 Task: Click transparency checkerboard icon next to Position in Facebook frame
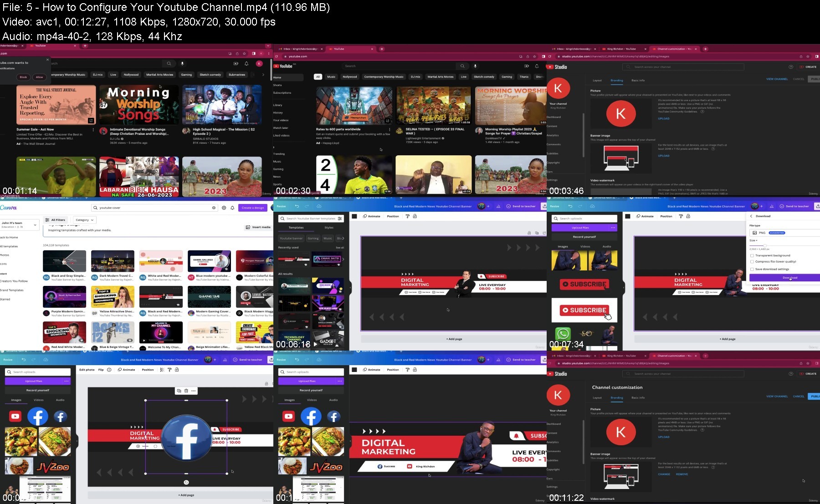(162, 370)
